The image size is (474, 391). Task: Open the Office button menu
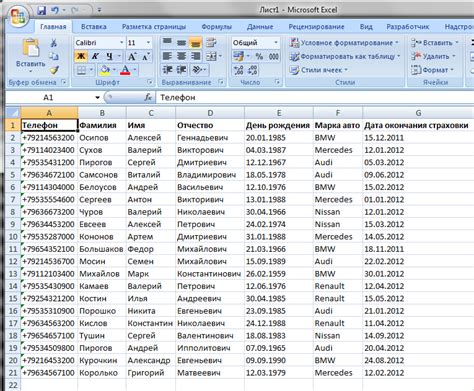coord(18,15)
